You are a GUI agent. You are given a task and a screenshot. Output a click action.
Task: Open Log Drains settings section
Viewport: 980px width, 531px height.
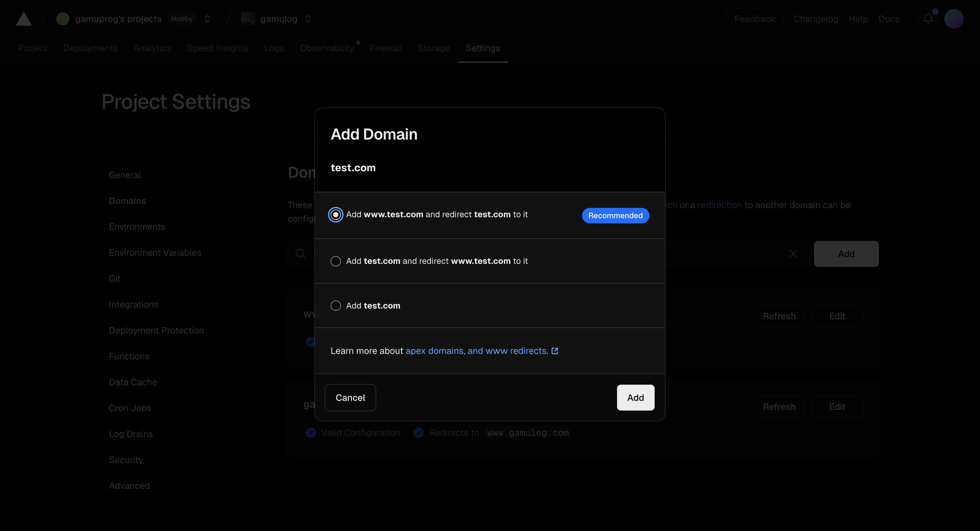[131, 434]
